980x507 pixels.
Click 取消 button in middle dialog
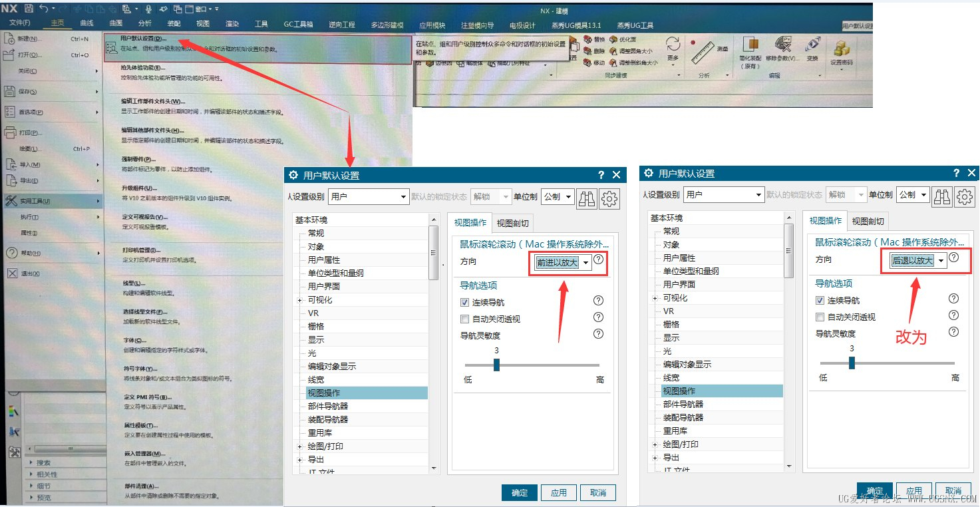598,492
